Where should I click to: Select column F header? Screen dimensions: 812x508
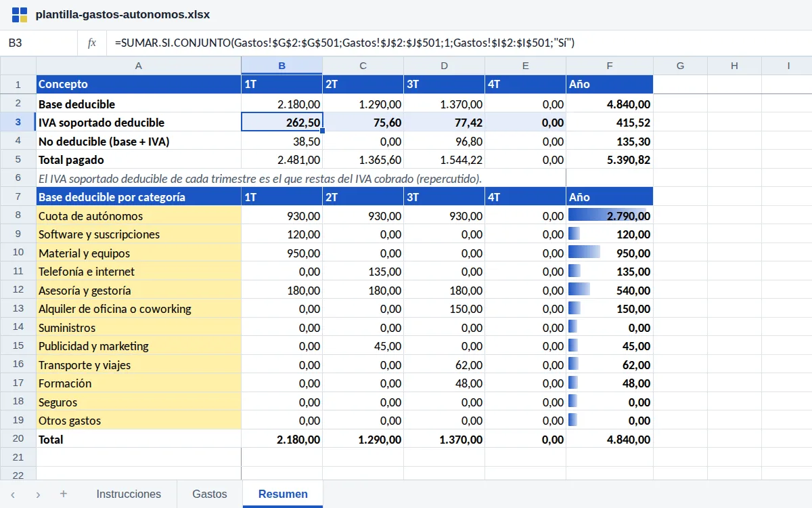[x=610, y=66]
